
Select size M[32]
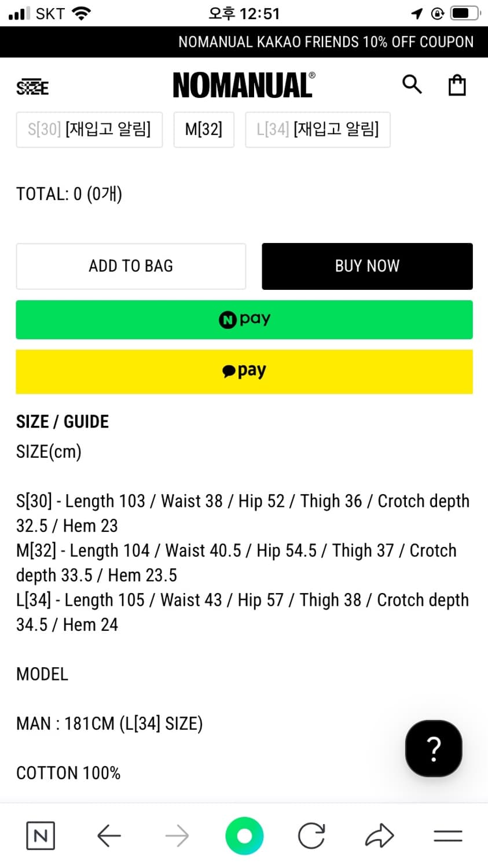point(204,130)
